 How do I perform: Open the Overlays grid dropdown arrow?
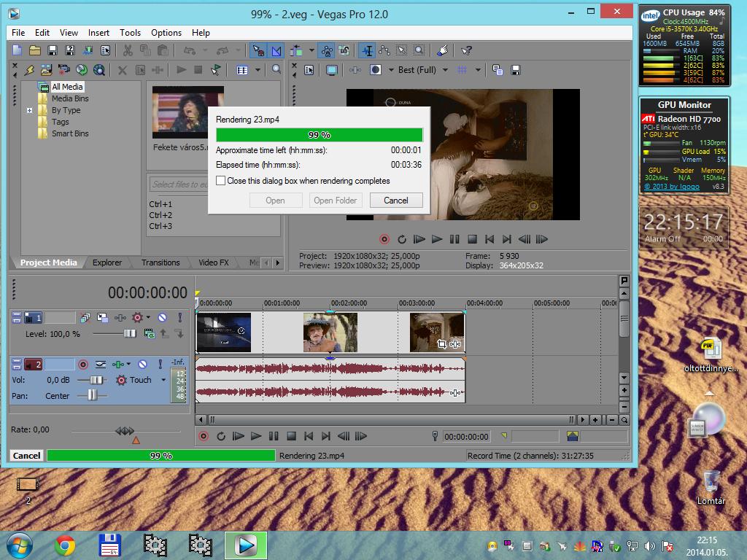point(478,70)
